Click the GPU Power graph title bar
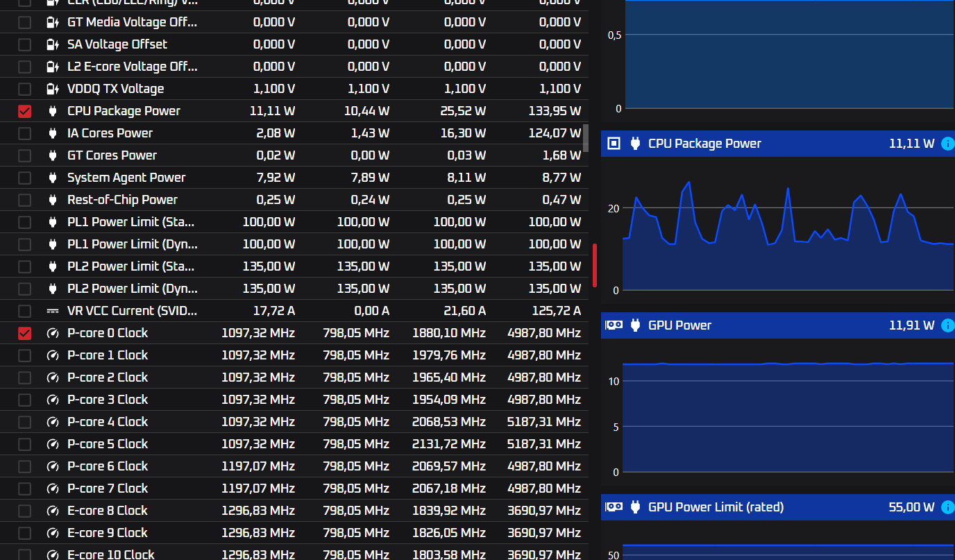Image resolution: width=955 pixels, height=560 pixels. (x=778, y=325)
